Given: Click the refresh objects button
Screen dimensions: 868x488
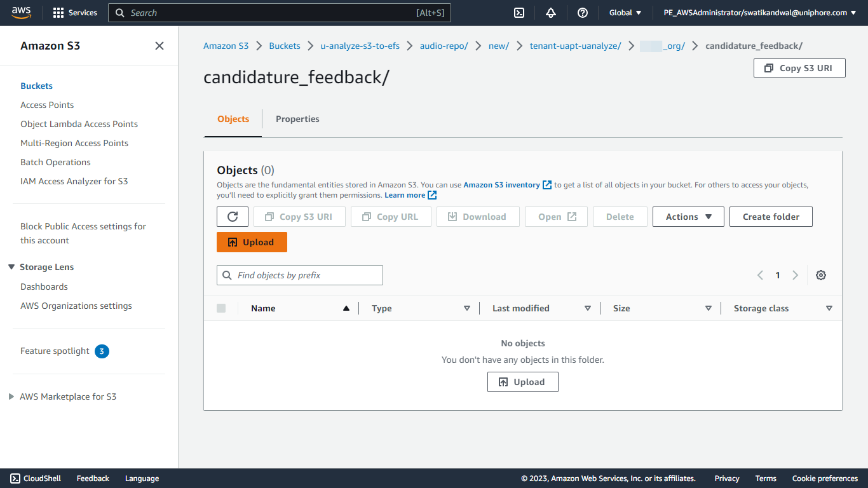Looking at the screenshot, I should pyautogui.click(x=233, y=217).
